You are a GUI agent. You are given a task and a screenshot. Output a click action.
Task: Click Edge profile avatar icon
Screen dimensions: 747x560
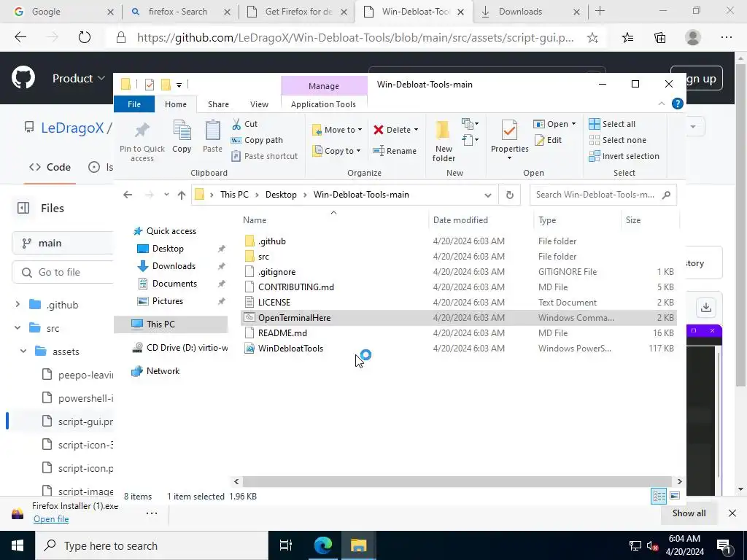[x=693, y=38]
